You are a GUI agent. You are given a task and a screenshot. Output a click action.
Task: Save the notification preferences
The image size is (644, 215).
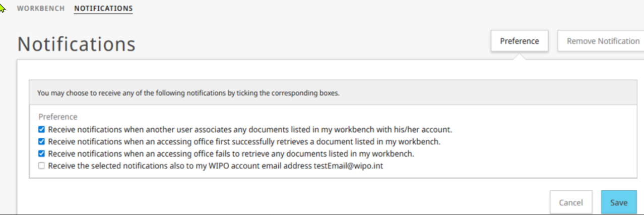[x=618, y=202]
